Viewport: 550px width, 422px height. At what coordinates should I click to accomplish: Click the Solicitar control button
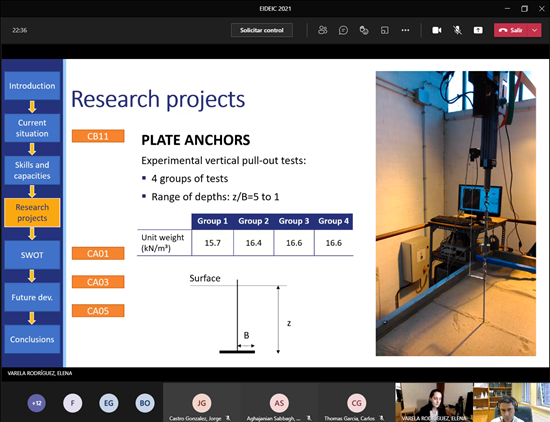pos(262,30)
